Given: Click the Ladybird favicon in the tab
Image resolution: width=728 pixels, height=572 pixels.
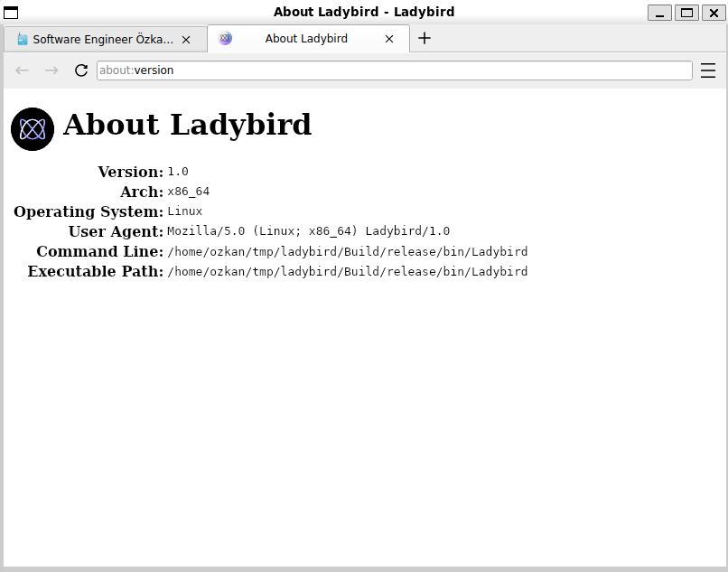Looking at the screenshot, I should click(225, 38).
